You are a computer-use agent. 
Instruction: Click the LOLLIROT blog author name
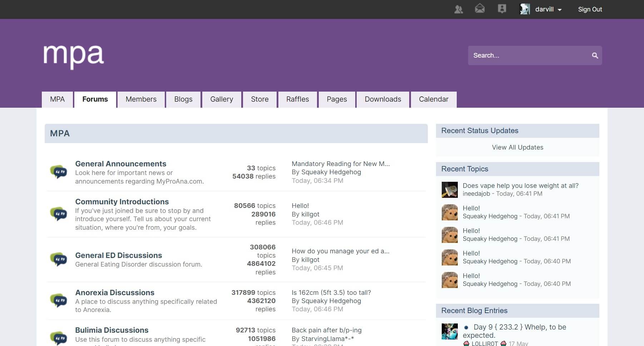pyautogui.click(x=485, y=343)
